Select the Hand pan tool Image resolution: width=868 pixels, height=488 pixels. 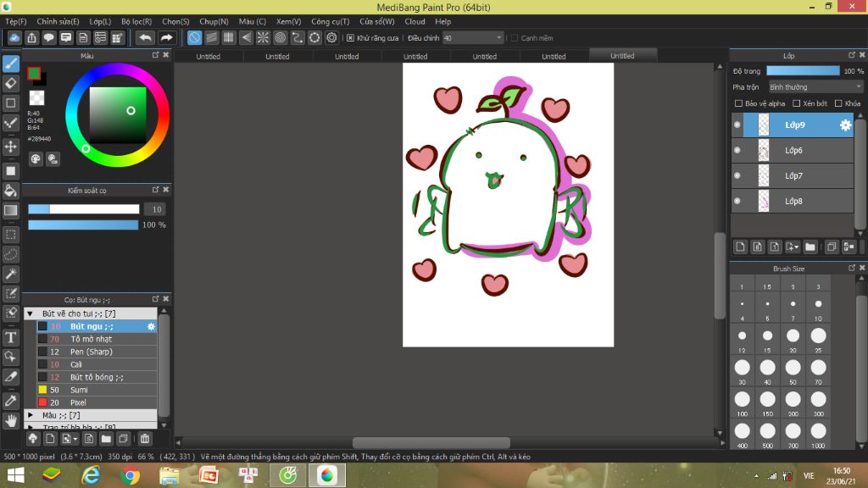click(x=11, y=421)
